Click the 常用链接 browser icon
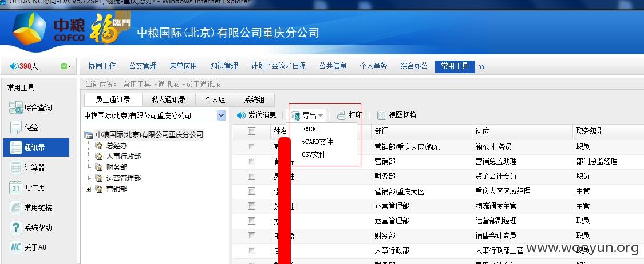Screen dimensions: 644x264 [15, 207]
